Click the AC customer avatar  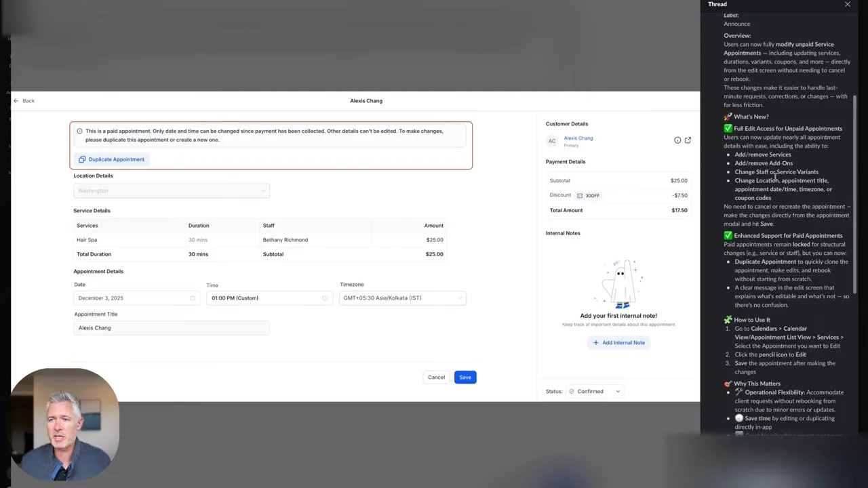click(x=552, y=141)
